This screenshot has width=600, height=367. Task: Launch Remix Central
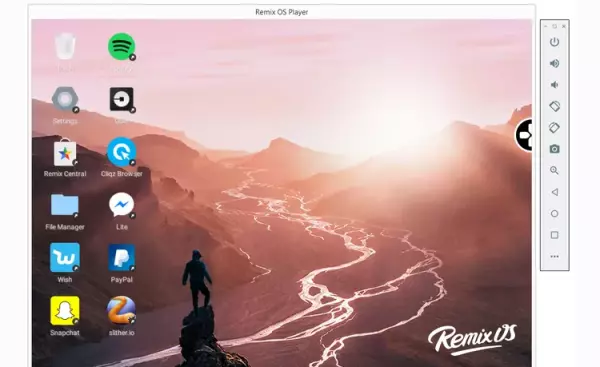[65, 152]
